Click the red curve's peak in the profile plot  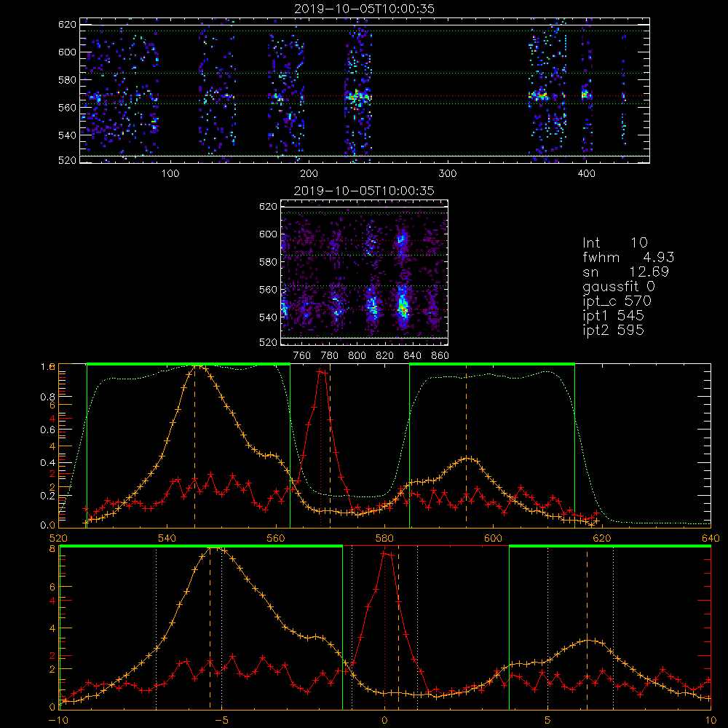(320, 371)
